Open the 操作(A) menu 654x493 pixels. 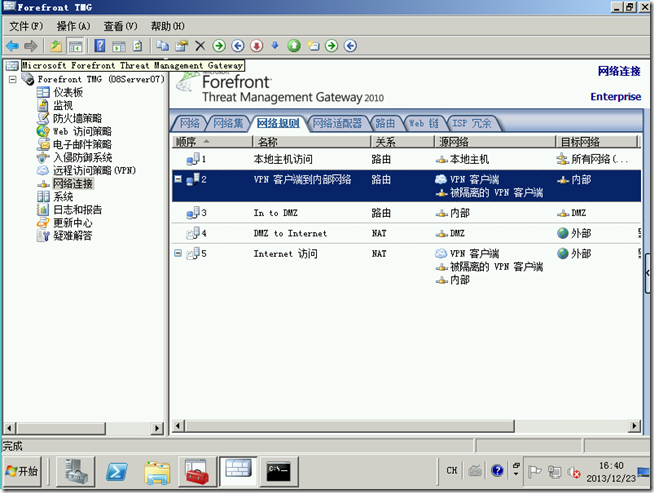(73, 26)
